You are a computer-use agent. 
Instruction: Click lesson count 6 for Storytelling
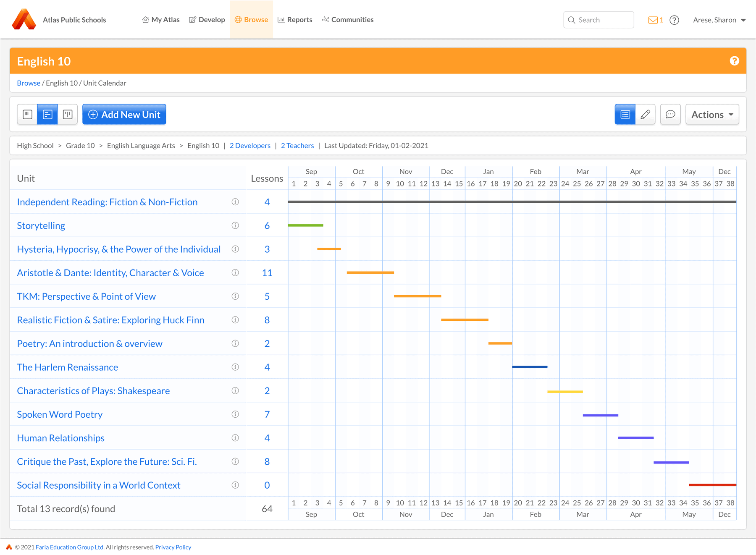click(267, 225)
